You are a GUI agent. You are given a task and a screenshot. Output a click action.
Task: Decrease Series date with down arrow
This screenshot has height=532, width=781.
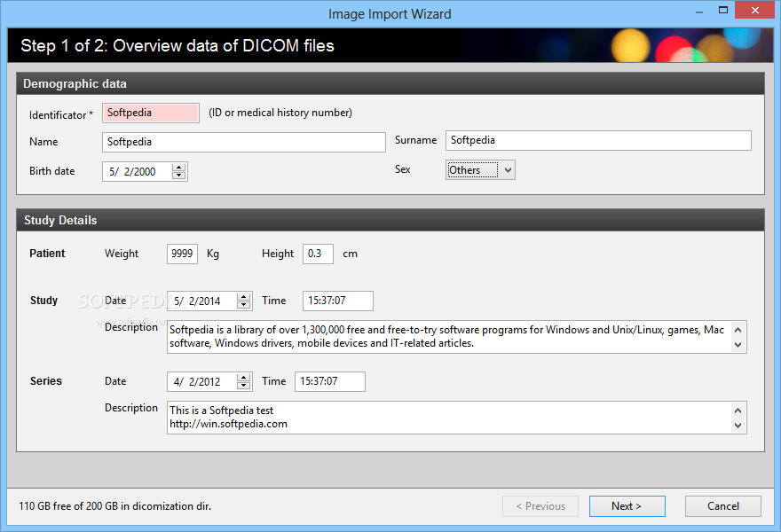point(243,386)
